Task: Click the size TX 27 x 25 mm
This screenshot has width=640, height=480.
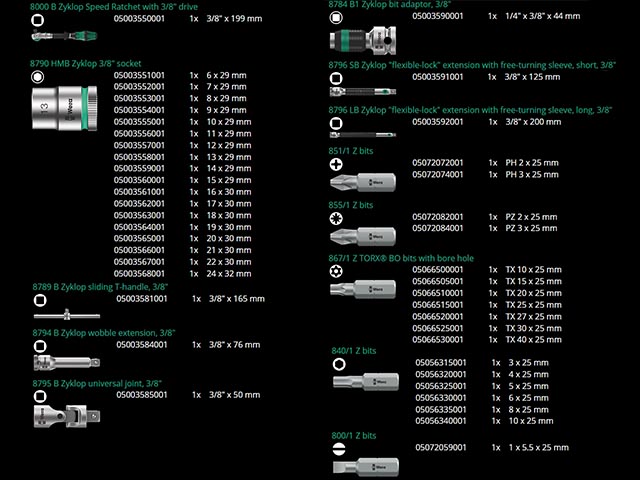Action: (533, 317)
